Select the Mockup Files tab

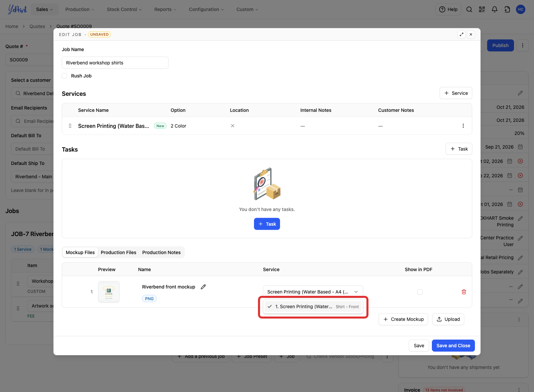[x=80, y=252]
